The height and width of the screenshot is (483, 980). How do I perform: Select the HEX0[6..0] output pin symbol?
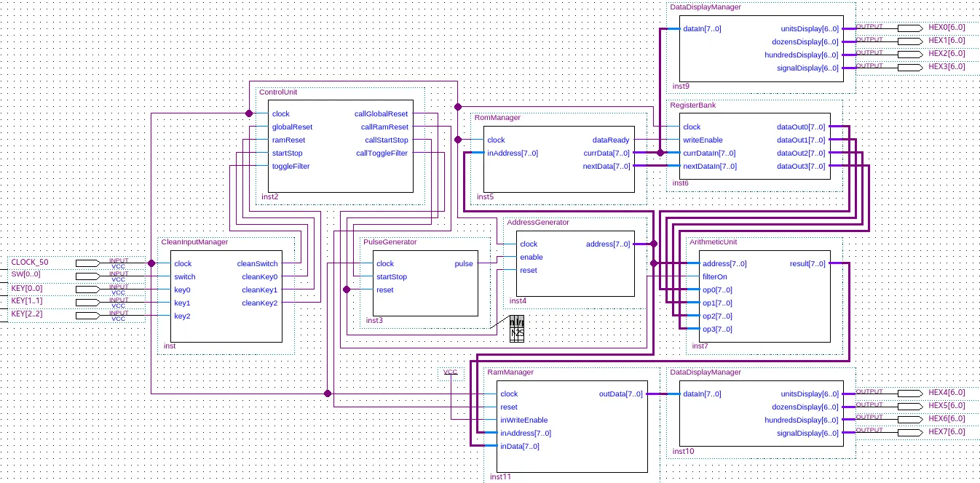(x=910, y=28)
